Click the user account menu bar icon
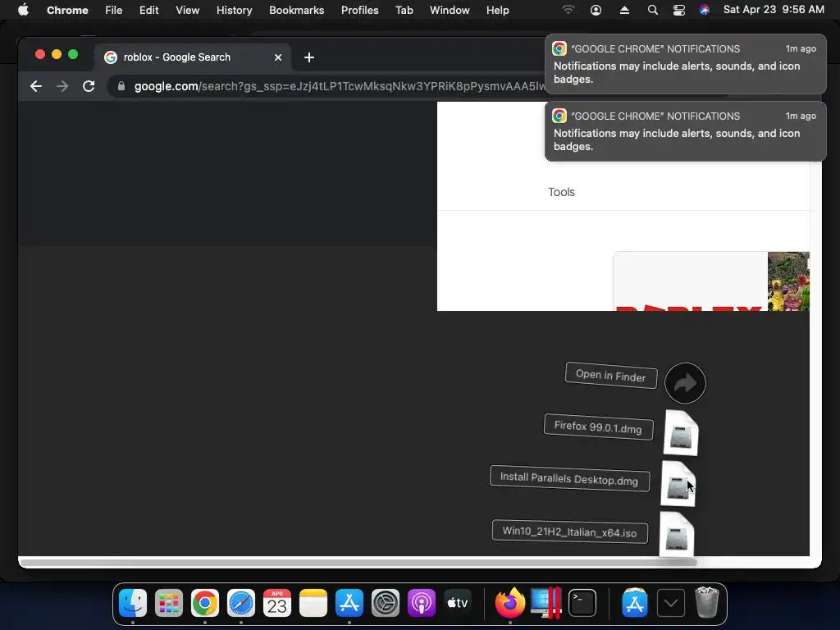The width and height of the screenshot is (840, 630). (596, 10)
